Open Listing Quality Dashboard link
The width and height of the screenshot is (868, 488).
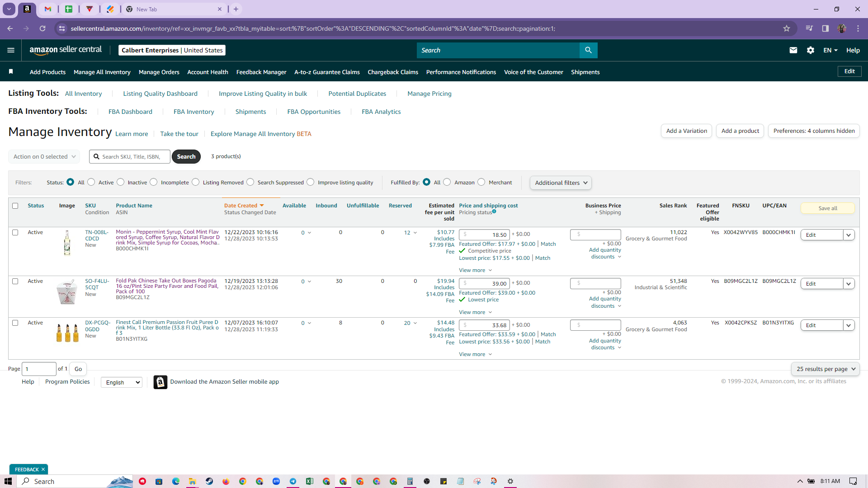click(160, 94)
